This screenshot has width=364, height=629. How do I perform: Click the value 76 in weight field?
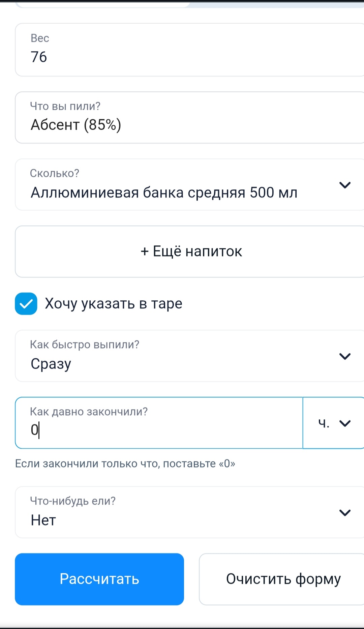click(x=39, y=57)
